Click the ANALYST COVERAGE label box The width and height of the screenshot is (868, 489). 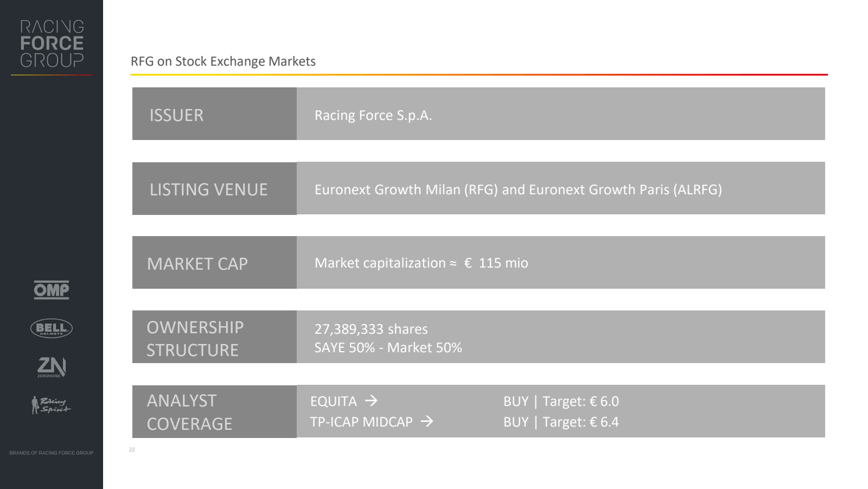point(214,411)
